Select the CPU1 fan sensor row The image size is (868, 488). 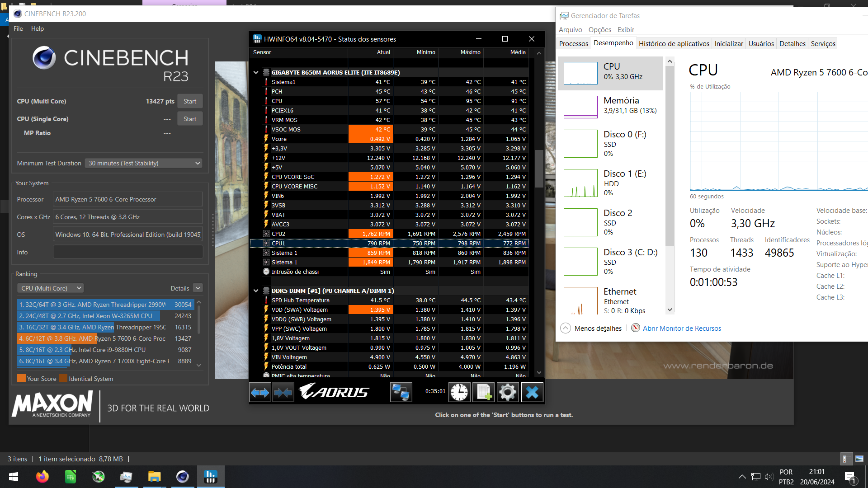tap(389, 243)
